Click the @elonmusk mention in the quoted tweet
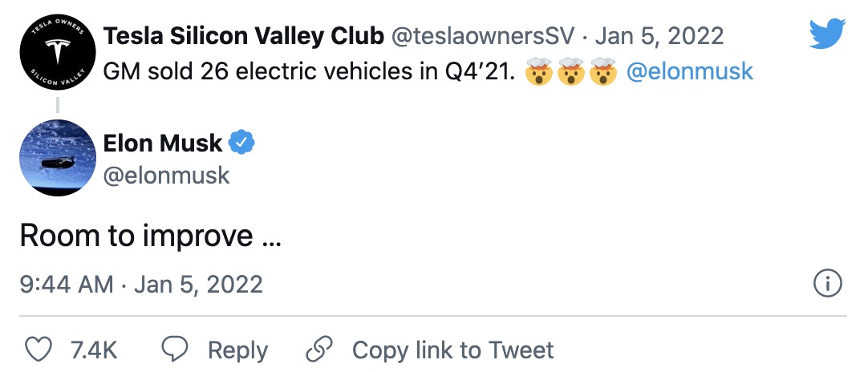The image size is (868, 372). (x=689, y=71)
